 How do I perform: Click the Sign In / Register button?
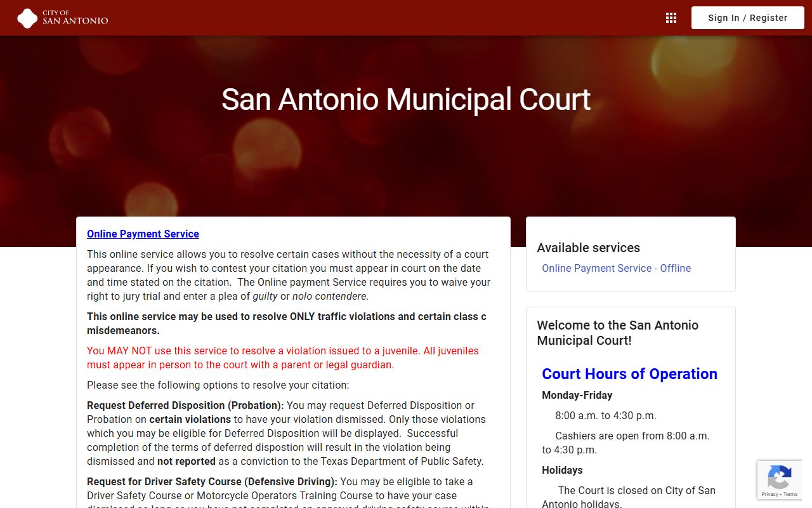click(x=748, y=18)
